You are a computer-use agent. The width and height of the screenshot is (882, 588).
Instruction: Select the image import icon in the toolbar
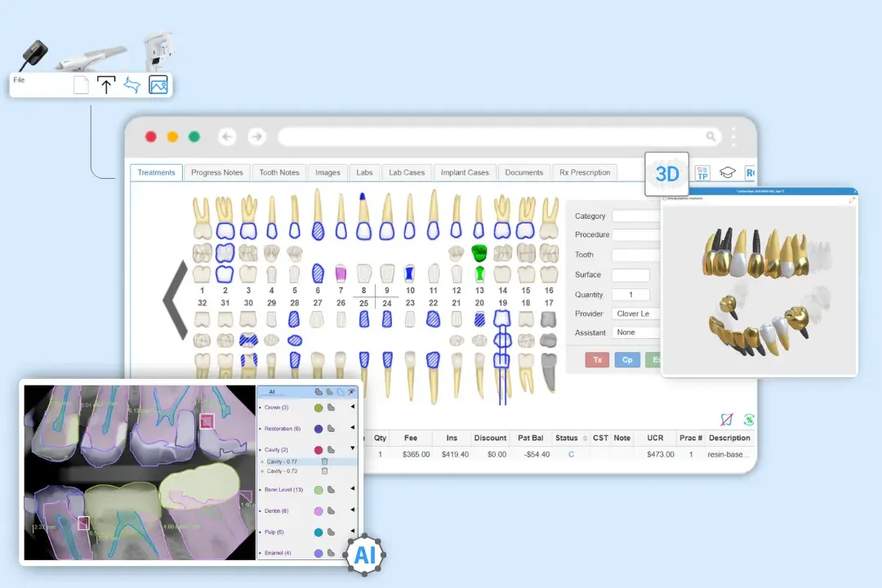(157, 84)
